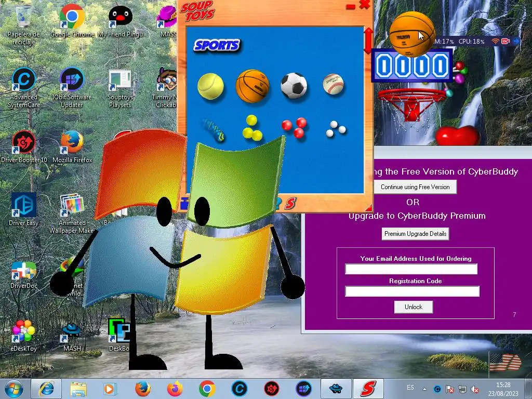Screen dimensions: 532x399
Task: Choose the red balls toy
Action: click(295, 128)
